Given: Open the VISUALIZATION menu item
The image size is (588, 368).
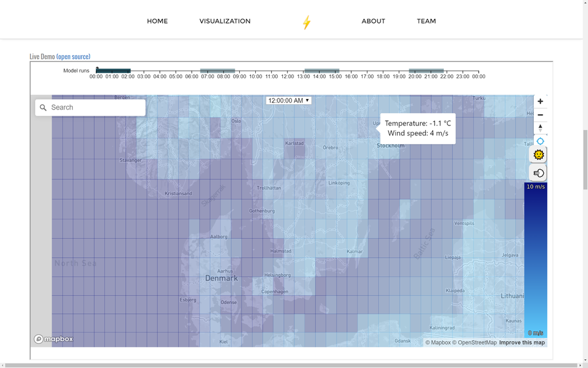Looking at the screenshot, I should pos(225,21).
